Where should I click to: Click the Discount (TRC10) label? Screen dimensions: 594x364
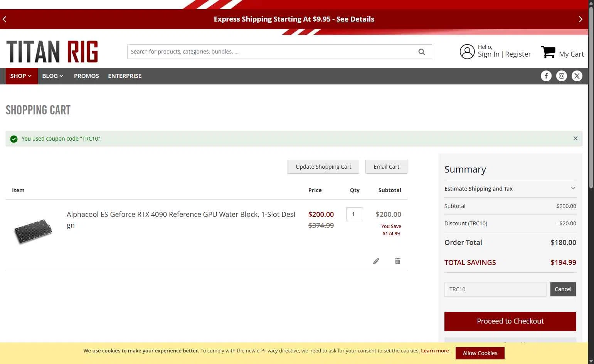[x=466, y=223]
